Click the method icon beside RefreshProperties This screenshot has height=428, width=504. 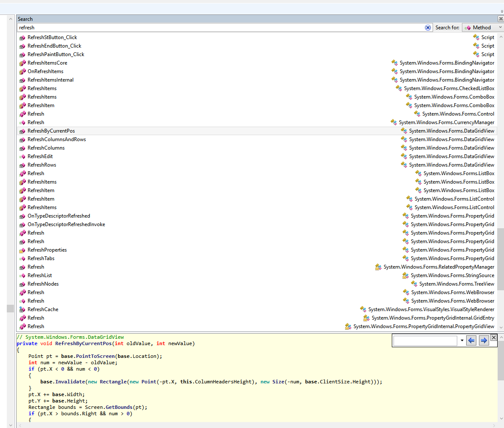tap(23, 250)
